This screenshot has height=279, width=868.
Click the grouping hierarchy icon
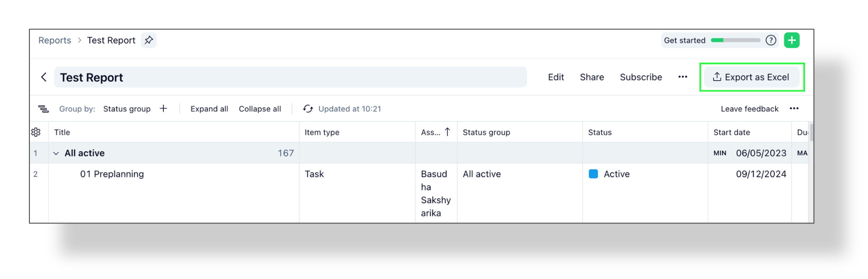(44, 109)
